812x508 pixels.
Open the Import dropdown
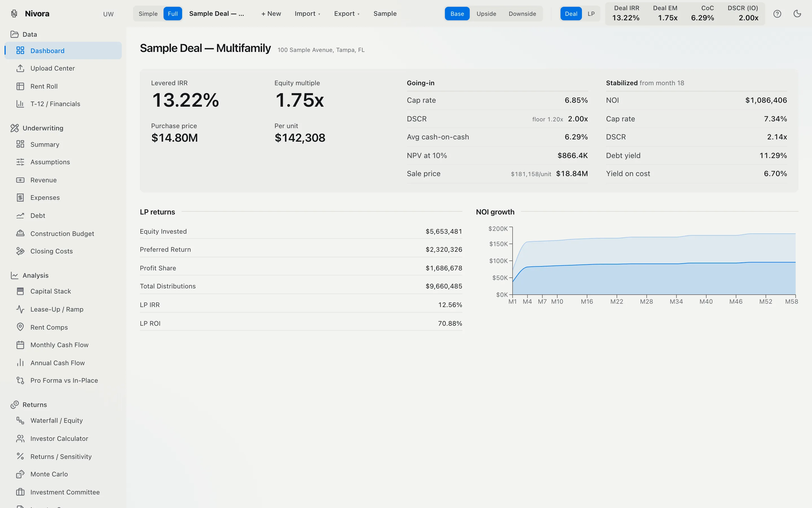(307, 14)
